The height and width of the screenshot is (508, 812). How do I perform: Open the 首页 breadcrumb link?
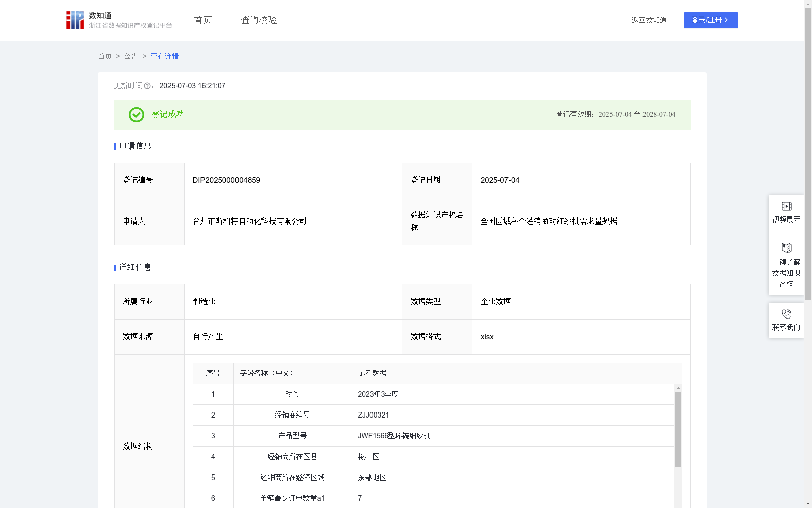pyautogui.click(x=105, y=56)
